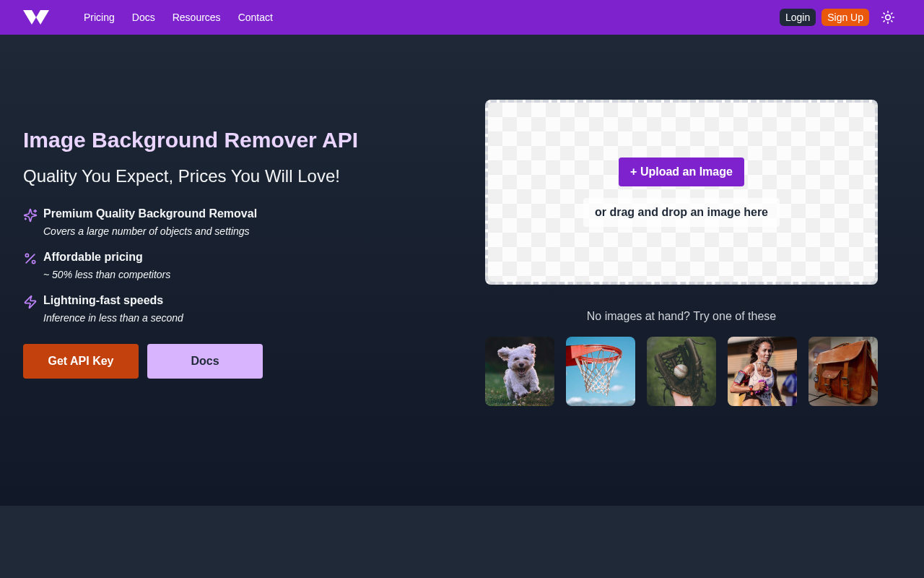Image resolution: width=924 pixels, height=578 pixels.
Task: Toggle light mode using the sun icon
Action: tap(886, 17)
